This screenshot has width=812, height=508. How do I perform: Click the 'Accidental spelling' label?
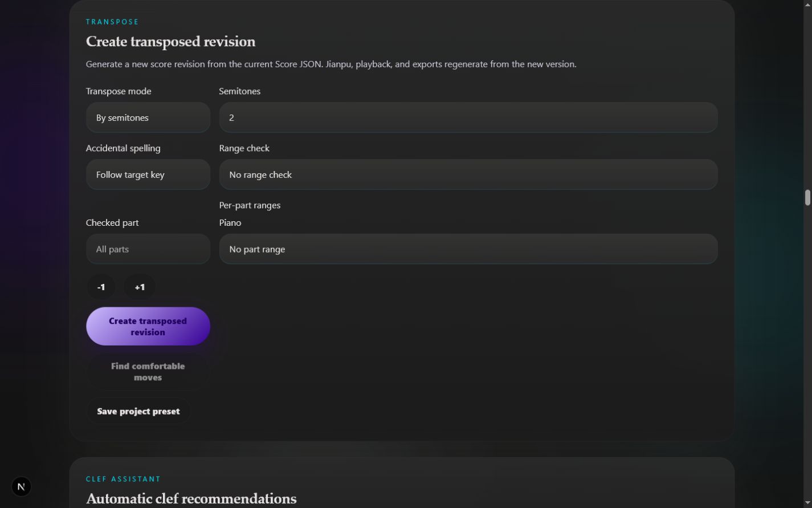[x=123, y=148]
